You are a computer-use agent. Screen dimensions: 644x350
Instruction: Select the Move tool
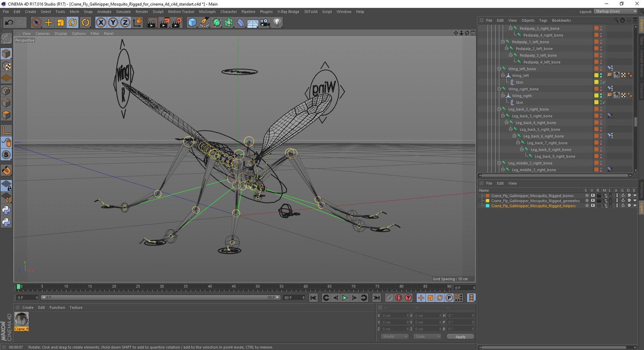pyautogui.click(x=49, y=23)
